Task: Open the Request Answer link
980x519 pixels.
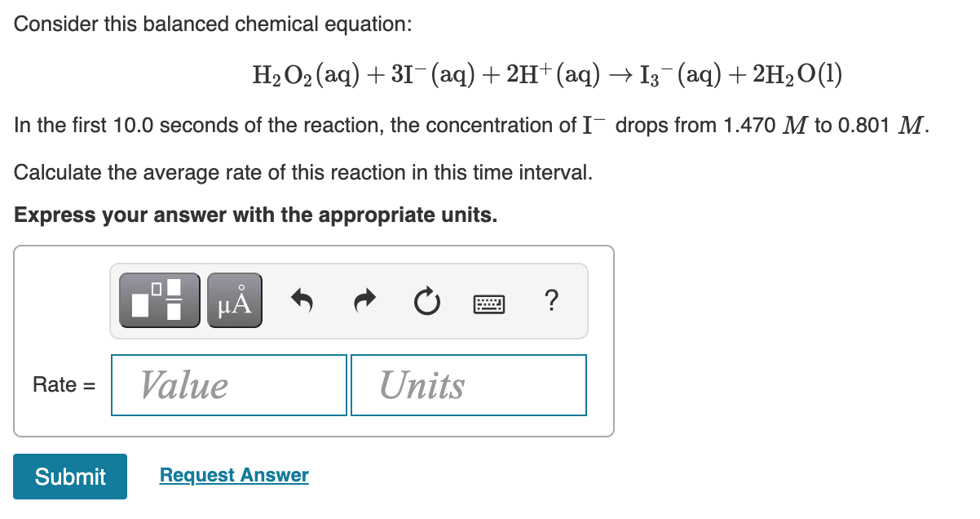Action: 234,475
